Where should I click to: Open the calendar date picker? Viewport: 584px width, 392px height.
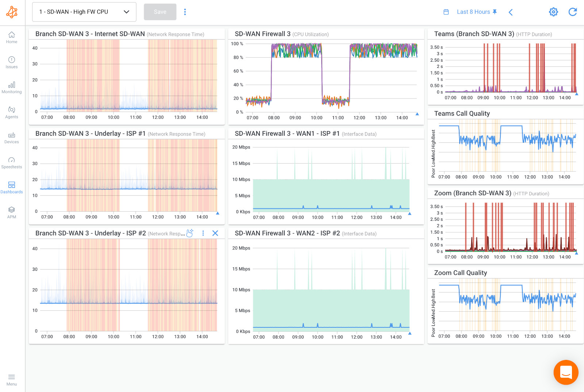[446, 12]
